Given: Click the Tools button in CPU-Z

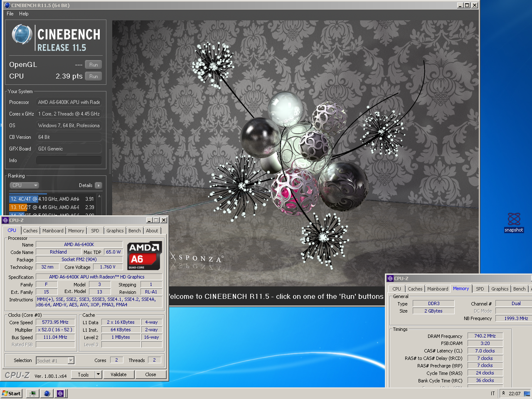Looking at the screenshot, I should (x=83, y=374).
